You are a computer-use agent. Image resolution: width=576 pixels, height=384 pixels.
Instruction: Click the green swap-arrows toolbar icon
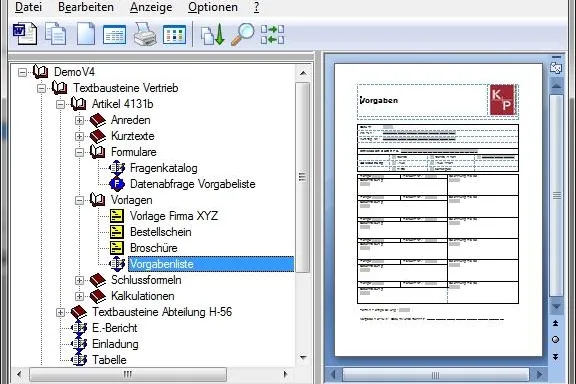(x=272, y=34)
